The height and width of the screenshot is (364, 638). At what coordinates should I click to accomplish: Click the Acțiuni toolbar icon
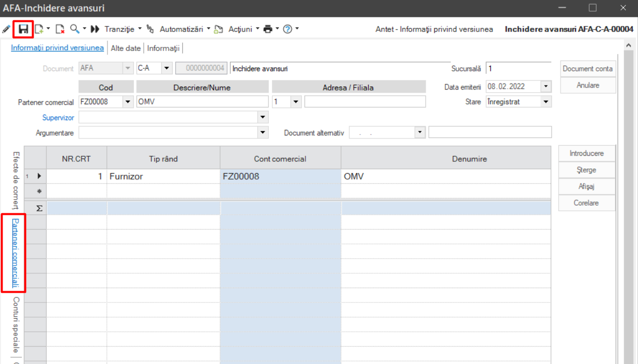click(x=218, y=29)
